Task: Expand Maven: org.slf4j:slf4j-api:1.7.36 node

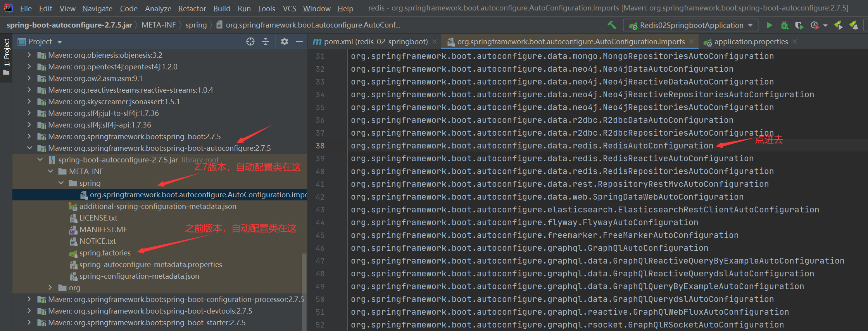Action: coord(29,125)
